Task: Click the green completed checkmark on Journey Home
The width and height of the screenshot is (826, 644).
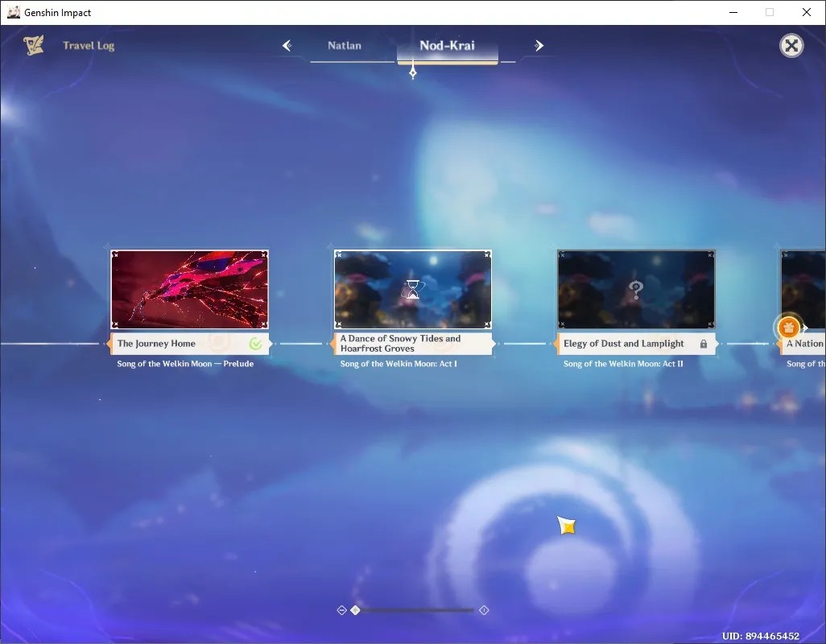Action: point(255,344)
